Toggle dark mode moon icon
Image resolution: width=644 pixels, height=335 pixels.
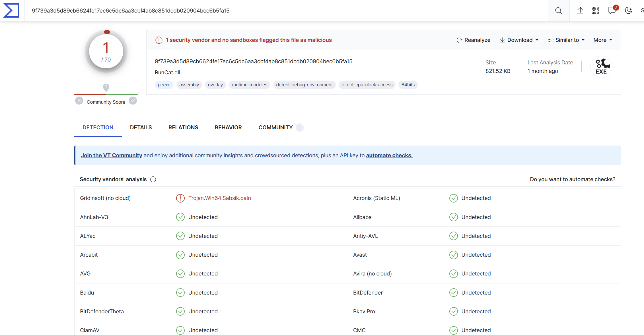tap(628, 11)
